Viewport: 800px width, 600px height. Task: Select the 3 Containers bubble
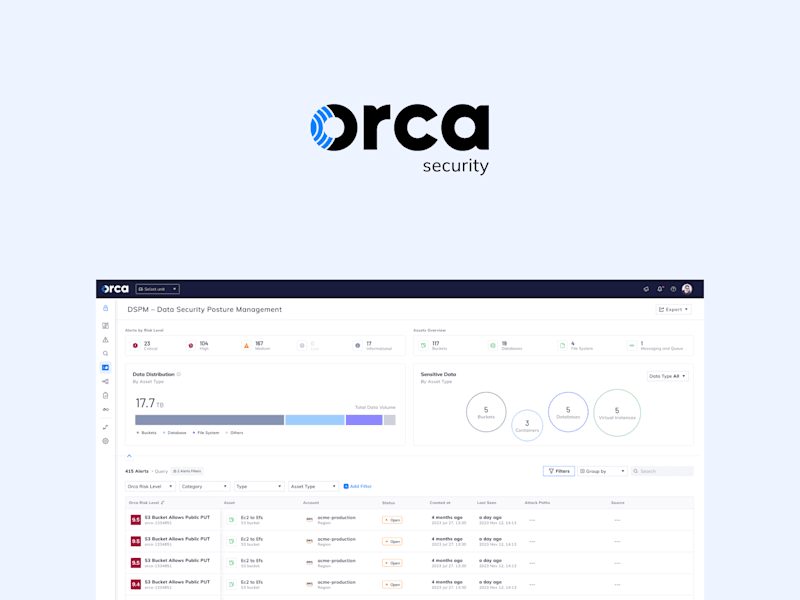pyautogui.click(x=527, y=425)
